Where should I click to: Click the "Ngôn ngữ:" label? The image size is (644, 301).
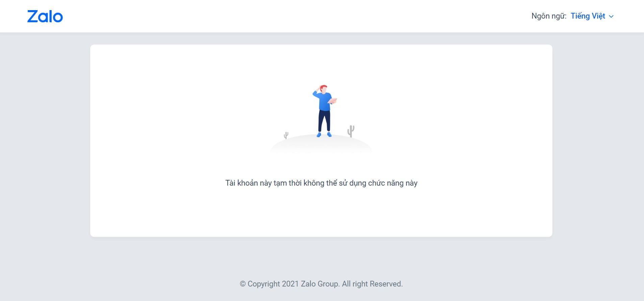549,16
